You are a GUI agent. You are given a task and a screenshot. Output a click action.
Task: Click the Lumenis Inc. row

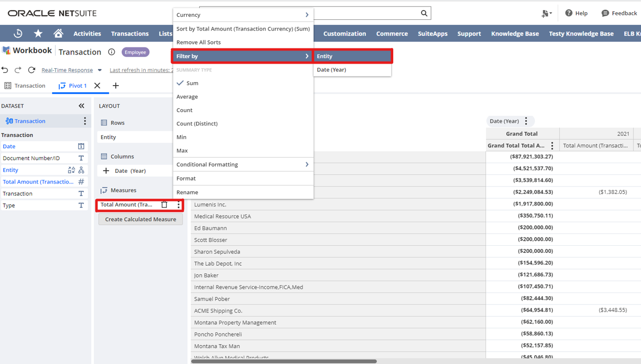click(338, 204)
